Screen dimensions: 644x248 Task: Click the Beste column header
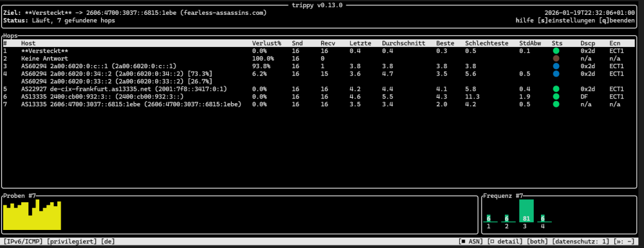(445, 43)
